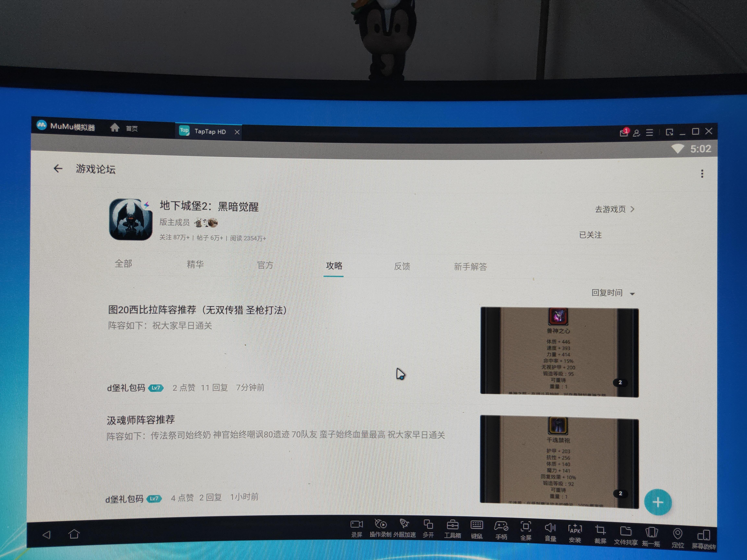Click the floating plus new post button
The width and height of the screenshot is (747, 560).
click(658, 502)
